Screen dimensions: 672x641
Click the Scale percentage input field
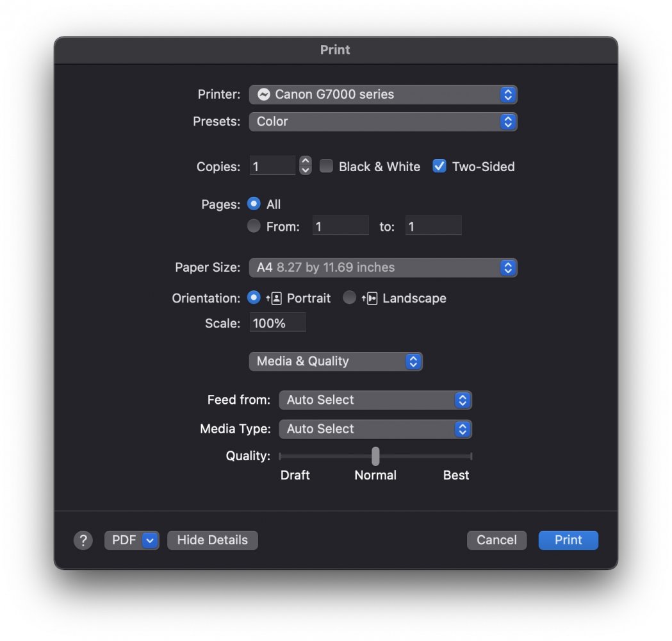pos(277,323)
